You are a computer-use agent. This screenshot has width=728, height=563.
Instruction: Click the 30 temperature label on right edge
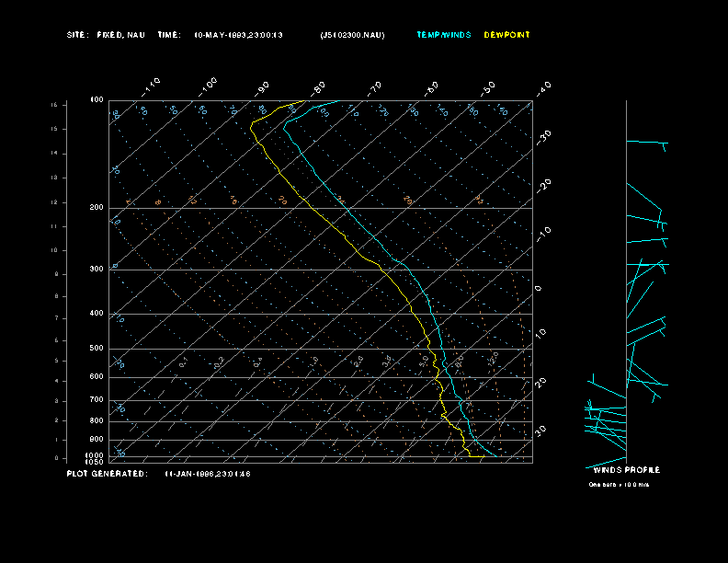click(x=541, y=431)
